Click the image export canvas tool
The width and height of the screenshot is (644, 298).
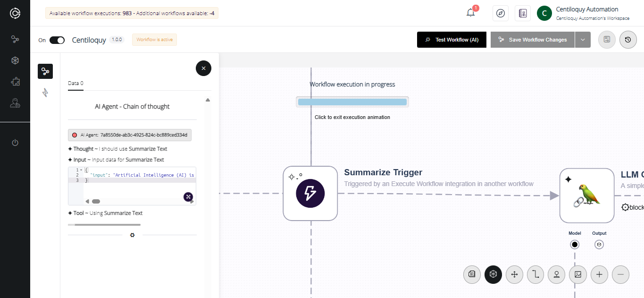coord(578,274)
